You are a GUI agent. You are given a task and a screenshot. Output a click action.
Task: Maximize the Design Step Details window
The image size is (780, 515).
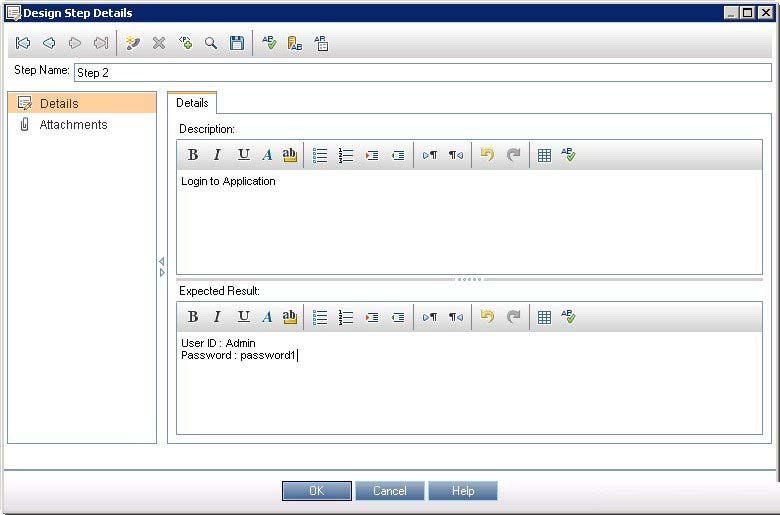click(x=748, y=12)
